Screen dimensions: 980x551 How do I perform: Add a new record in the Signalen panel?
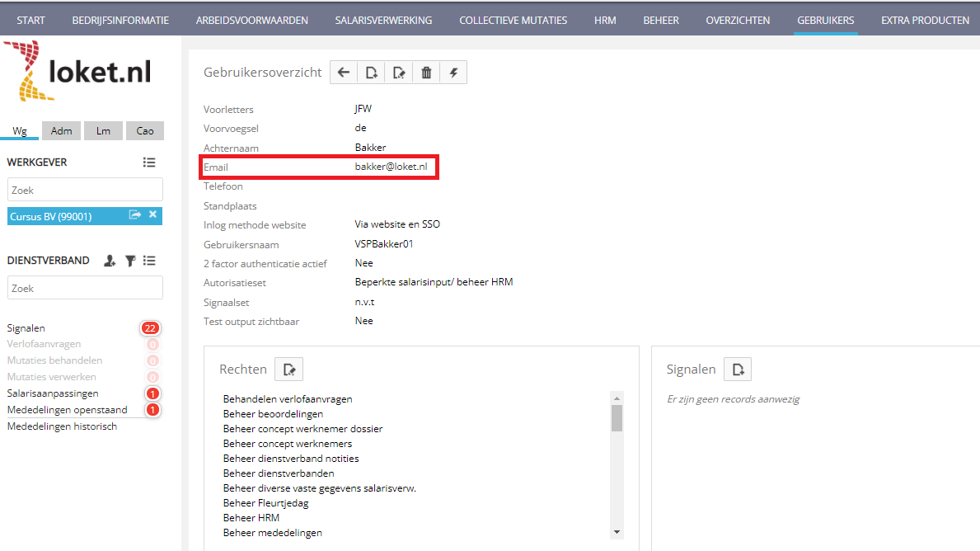(737, 369)
